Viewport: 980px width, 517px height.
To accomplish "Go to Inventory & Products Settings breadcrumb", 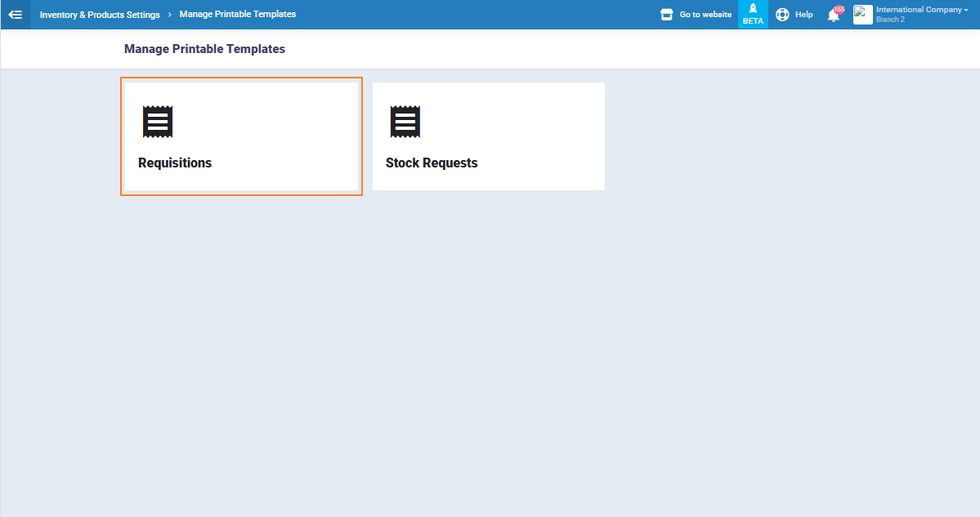I will coord(100,15).
